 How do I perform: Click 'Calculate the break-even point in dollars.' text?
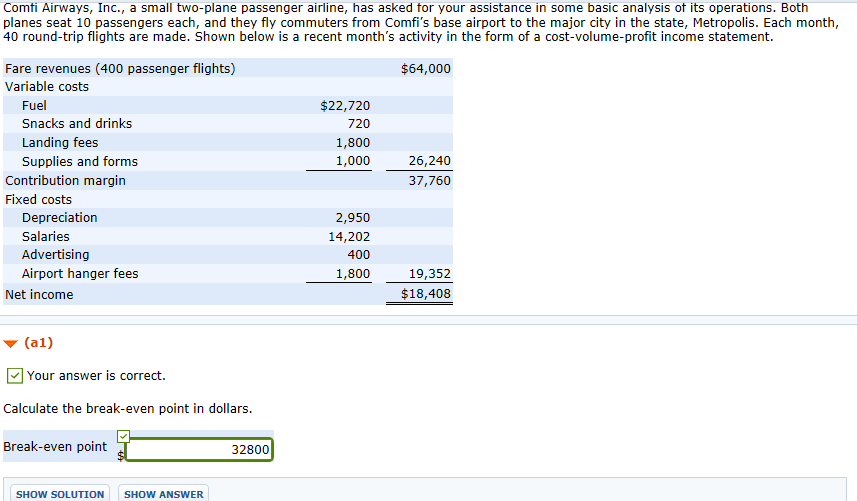click(x=128, y=409)
